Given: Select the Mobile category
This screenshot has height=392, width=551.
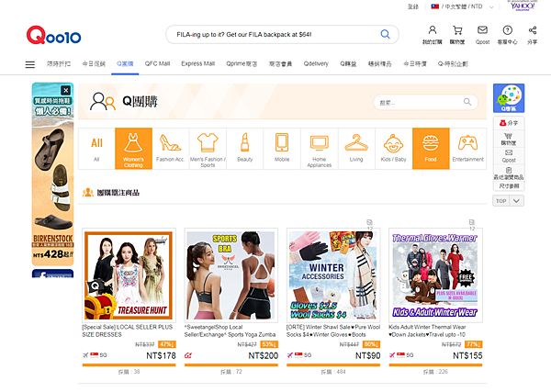Looking at the screenshot, I should pyautogui.click(x=282, y=149).
